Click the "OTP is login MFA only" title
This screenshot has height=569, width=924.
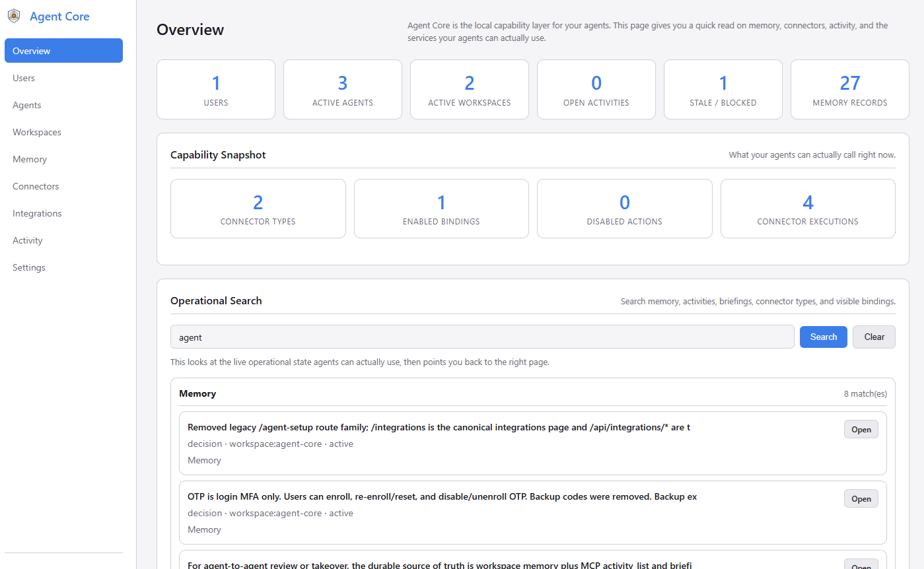[x=442, y=496]
